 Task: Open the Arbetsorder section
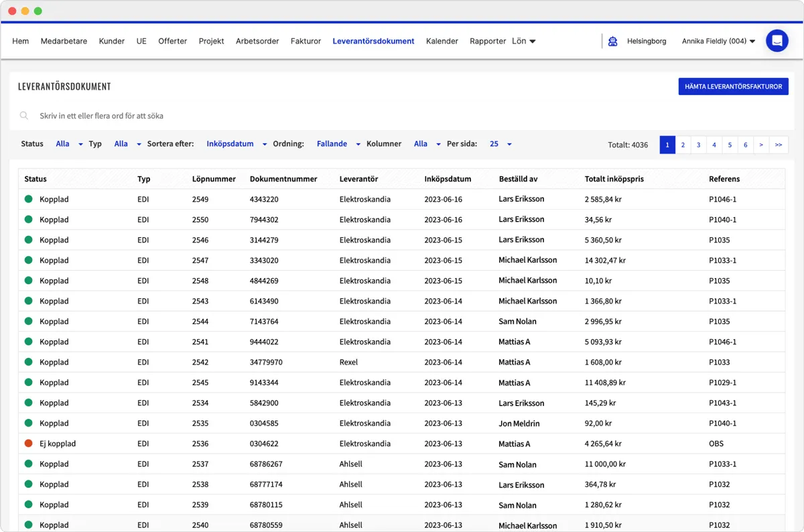tap(257, 41)
